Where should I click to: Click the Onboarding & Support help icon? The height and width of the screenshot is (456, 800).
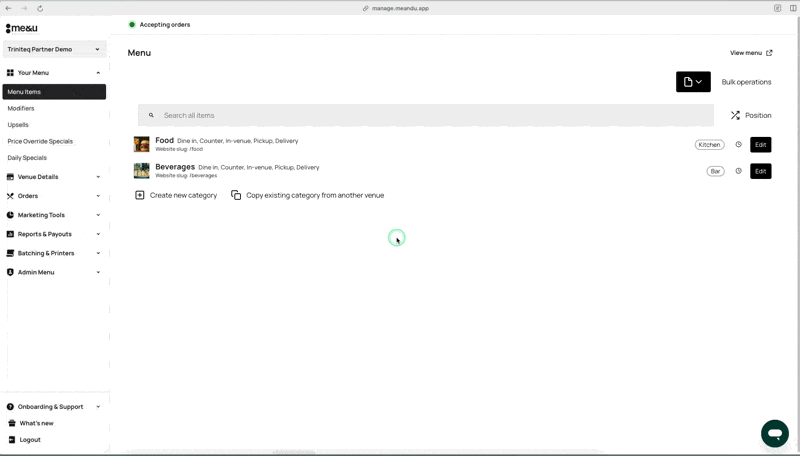coord(10,407)
